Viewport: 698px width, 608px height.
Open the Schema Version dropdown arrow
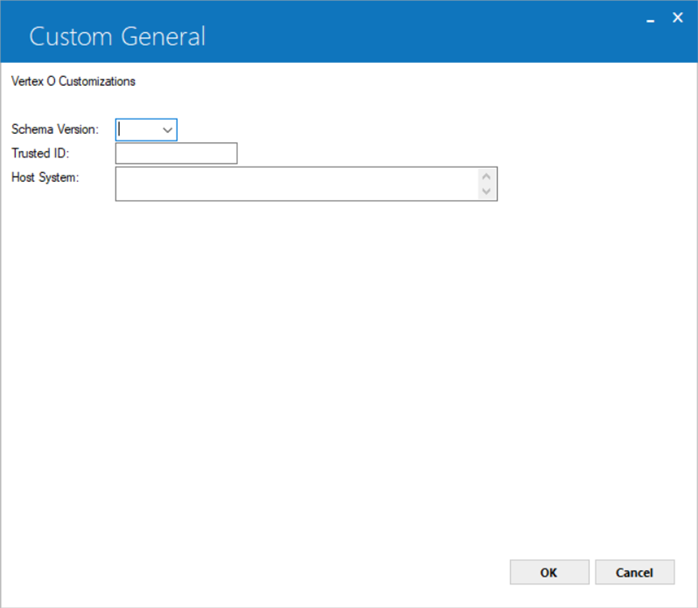pyautogui.click(x=167, y=130)
